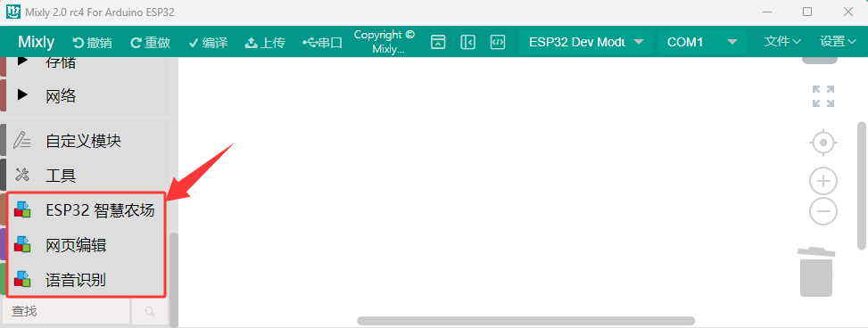The image size is (868, 328).
Task: Undo with the 撤销 button
Action: [x=93, y=43]
